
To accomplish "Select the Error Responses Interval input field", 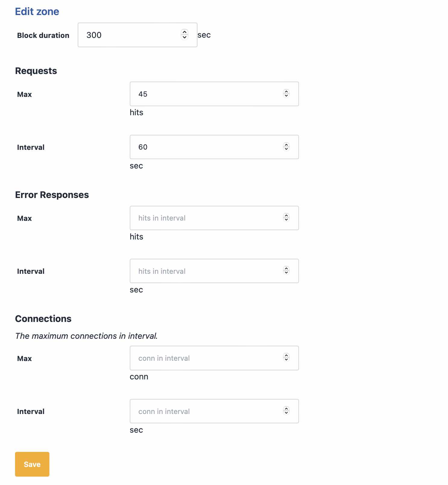I will coord(214,271).
